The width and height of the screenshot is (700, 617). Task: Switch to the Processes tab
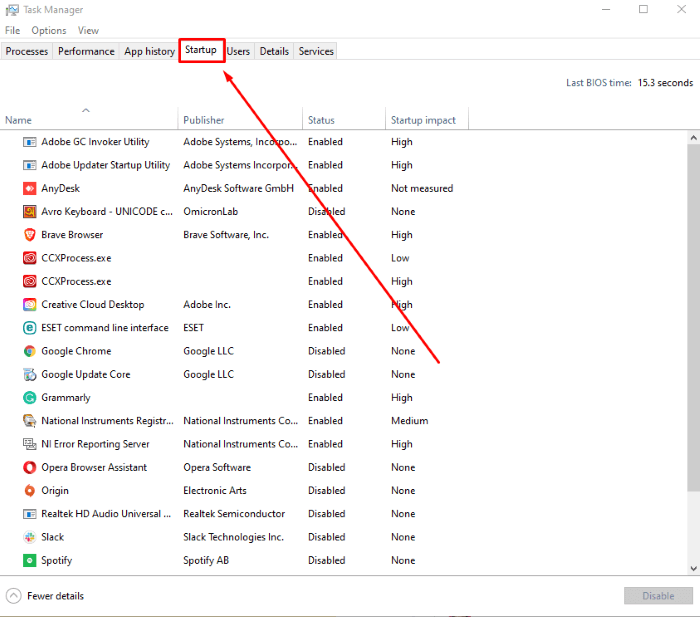click(x=27, y=51)
